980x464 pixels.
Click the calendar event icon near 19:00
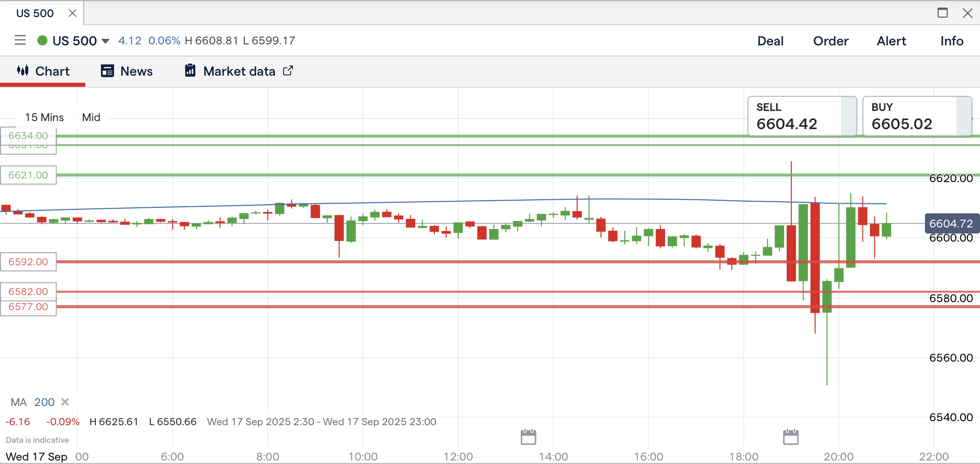coord(791,437)
